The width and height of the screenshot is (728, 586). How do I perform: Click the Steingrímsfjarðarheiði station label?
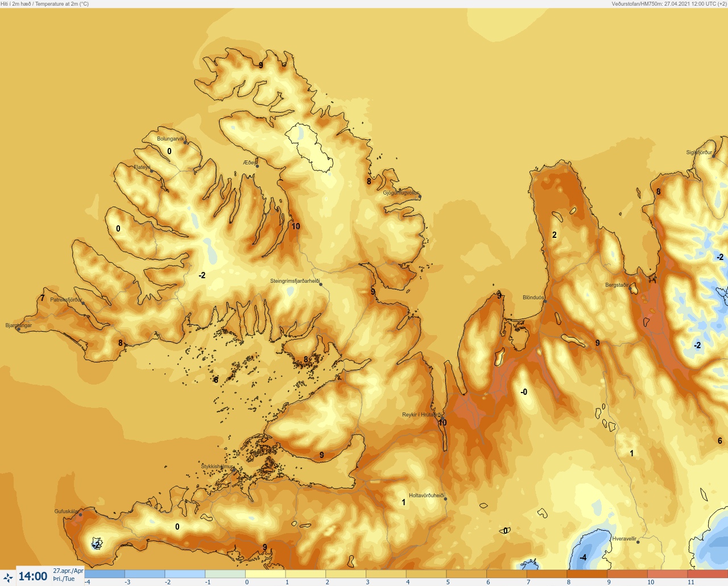[x=295, y=281]
